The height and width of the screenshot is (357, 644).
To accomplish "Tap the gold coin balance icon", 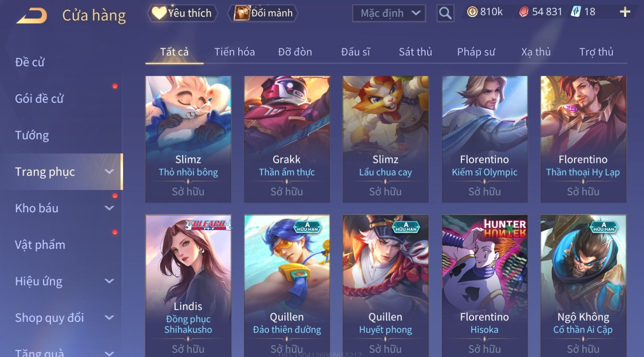I will [472, 12].
